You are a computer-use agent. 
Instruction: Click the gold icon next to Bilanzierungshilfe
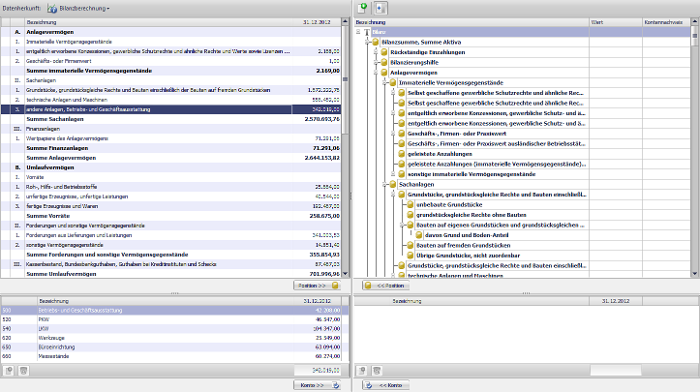[384, 63]
